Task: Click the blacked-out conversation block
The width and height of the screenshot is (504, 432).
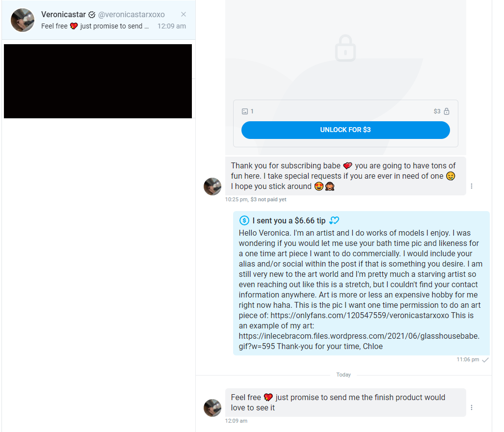Action: pyautogui.click(x=98, y=81)
